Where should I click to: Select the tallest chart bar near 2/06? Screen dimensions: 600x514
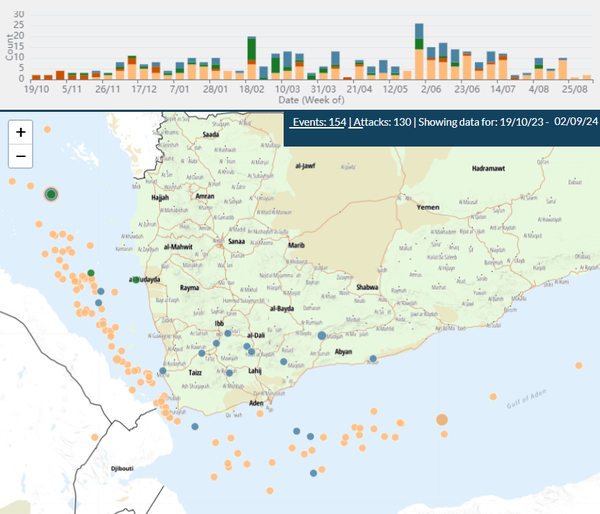click(419, 51)
